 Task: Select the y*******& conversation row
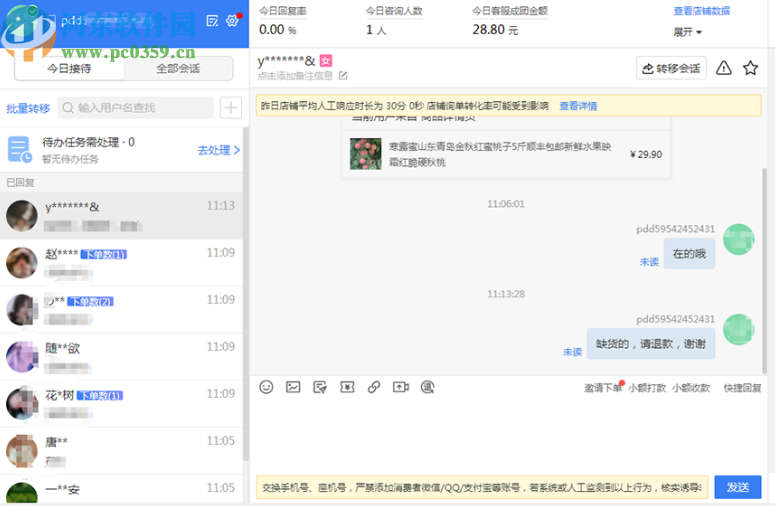pos(121,216)
